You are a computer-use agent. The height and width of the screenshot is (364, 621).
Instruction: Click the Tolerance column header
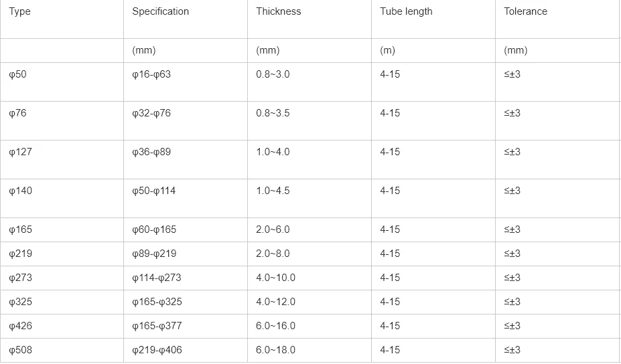pos(526,11)
